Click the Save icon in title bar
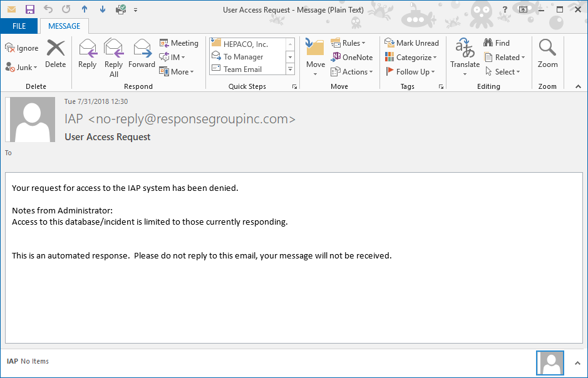 tap(29, 9)
